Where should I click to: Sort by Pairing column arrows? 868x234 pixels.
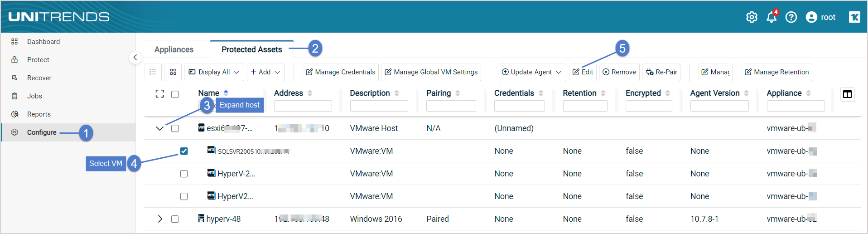point(458,93)
